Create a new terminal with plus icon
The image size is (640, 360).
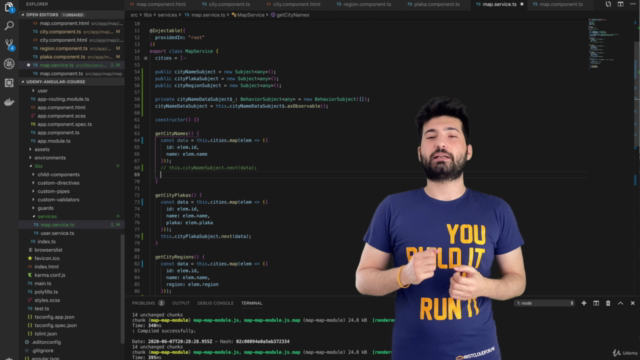584,303
